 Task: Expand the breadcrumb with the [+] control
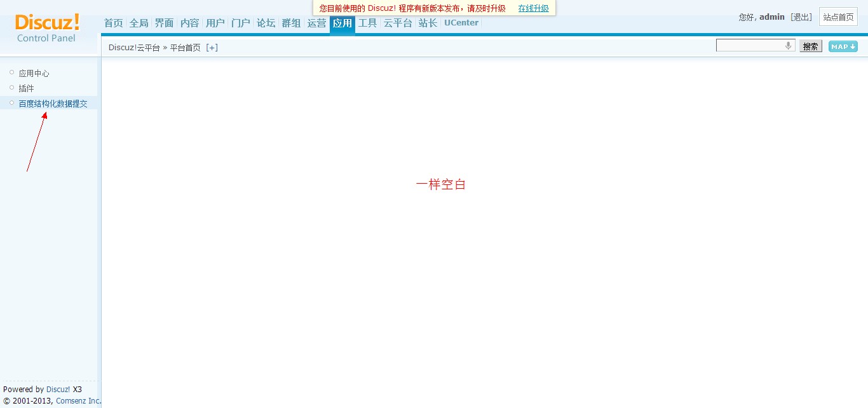212,47
